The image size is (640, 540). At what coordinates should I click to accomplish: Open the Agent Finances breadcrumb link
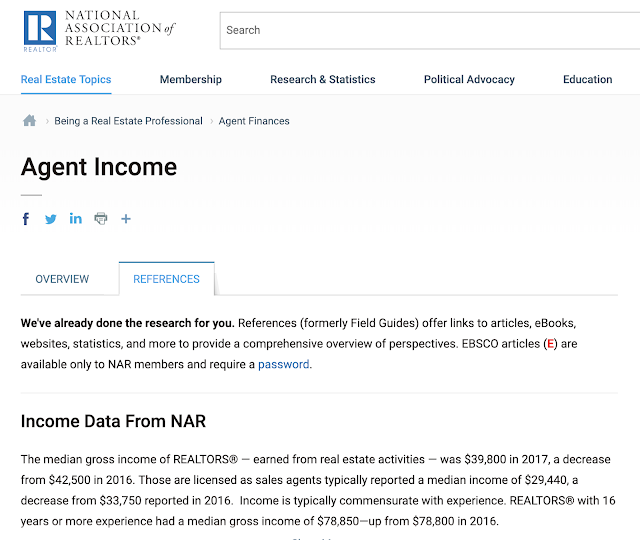click(x=254, y=121)
